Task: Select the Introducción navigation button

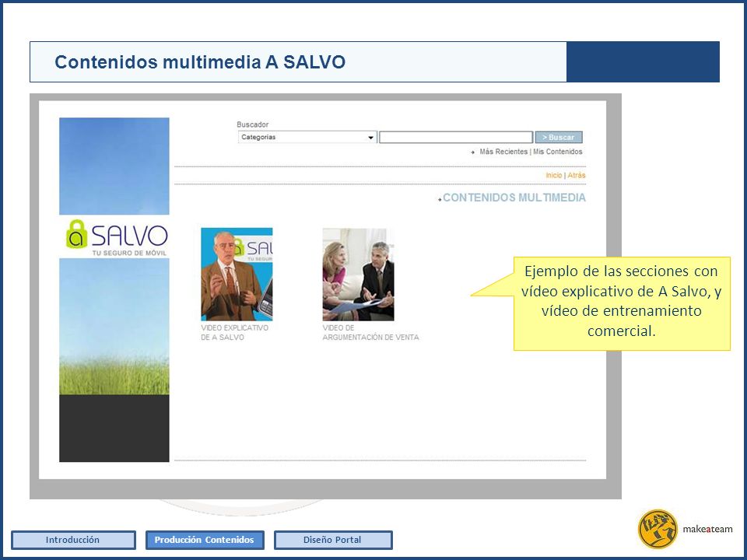Action: [73, 540]
